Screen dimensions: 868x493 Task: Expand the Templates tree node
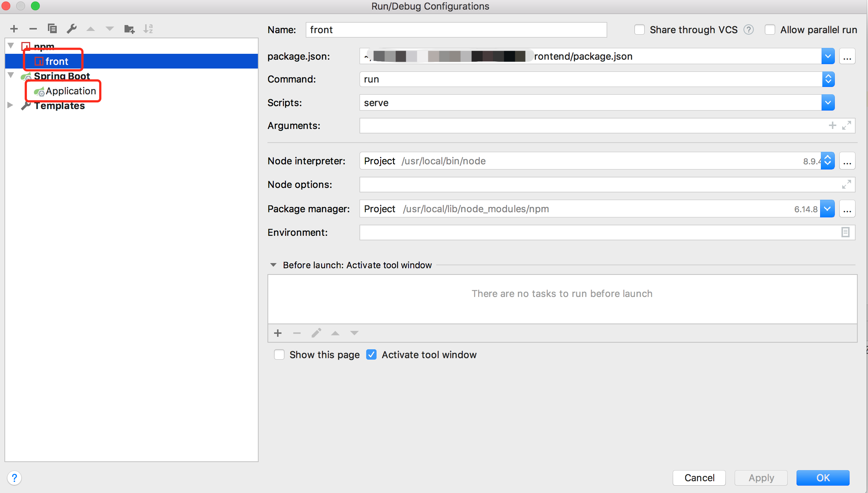point(10,105)
